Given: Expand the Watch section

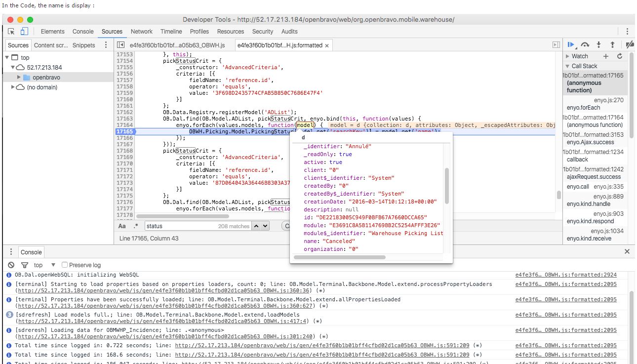Looking at the screenshot, I should (568, 56).
